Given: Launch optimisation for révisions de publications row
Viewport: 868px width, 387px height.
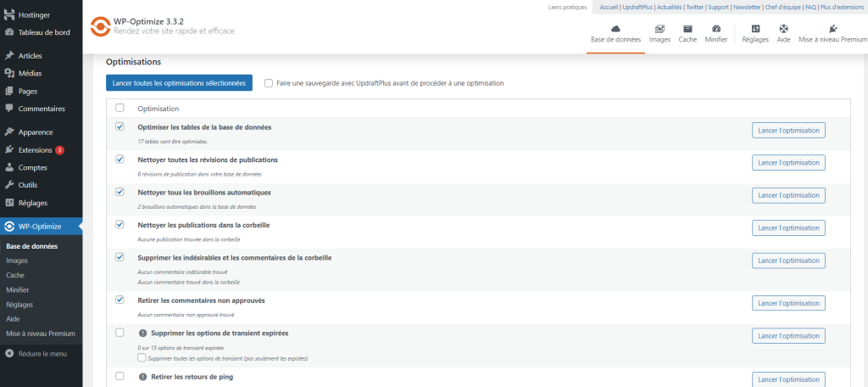Looking at the screenshot, I should (x=788, y=163).
